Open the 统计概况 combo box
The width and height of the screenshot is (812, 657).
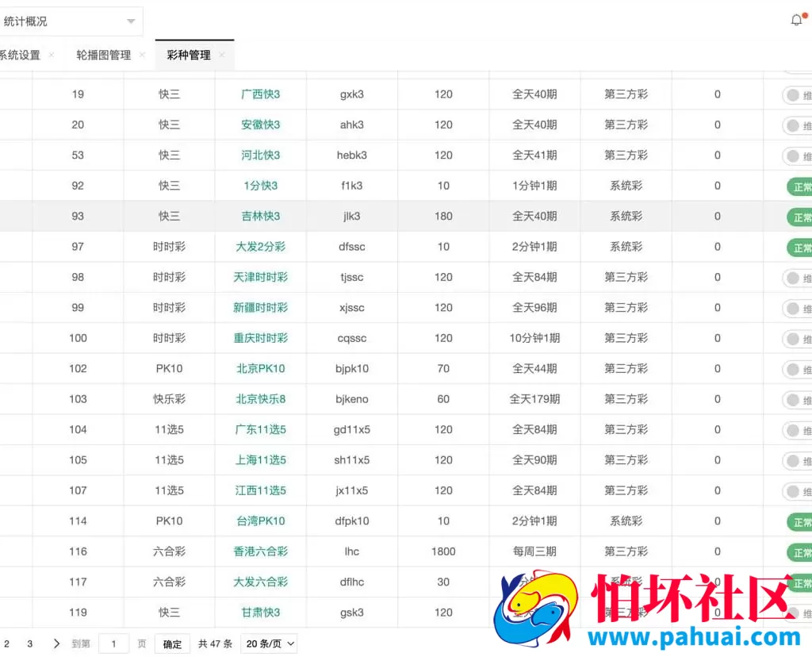pos(71,21)
